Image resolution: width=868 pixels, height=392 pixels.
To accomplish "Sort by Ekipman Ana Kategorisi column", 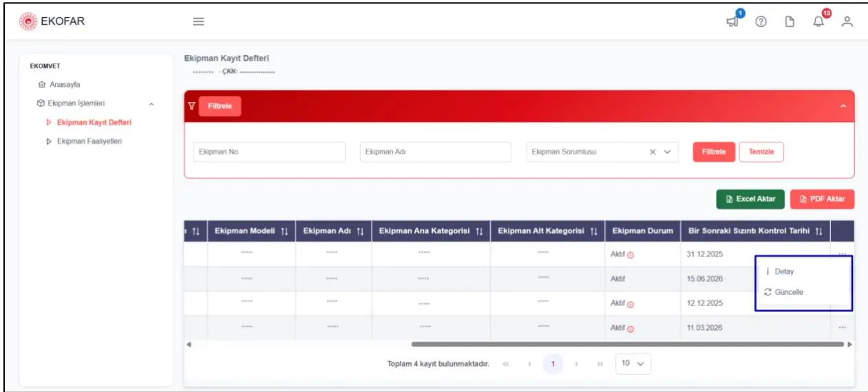I will pos(479,231).
